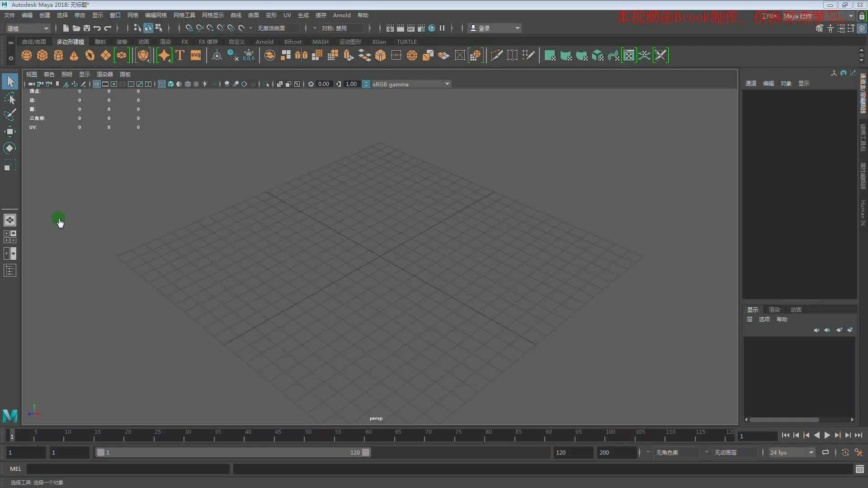The height and width of the screenshot is (488, 868).
Task: Click the sew UV scissors shelf icon
Action: pos(660,56)
